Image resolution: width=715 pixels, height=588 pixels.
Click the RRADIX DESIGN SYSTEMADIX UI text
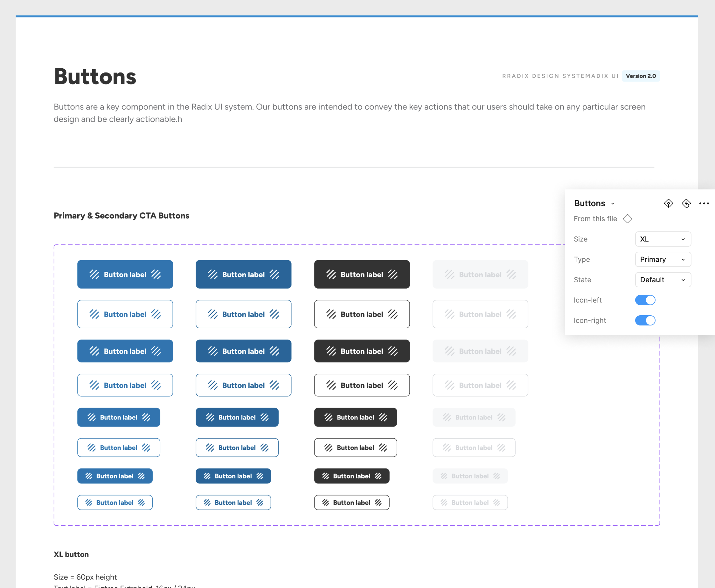tap(560, 76)
